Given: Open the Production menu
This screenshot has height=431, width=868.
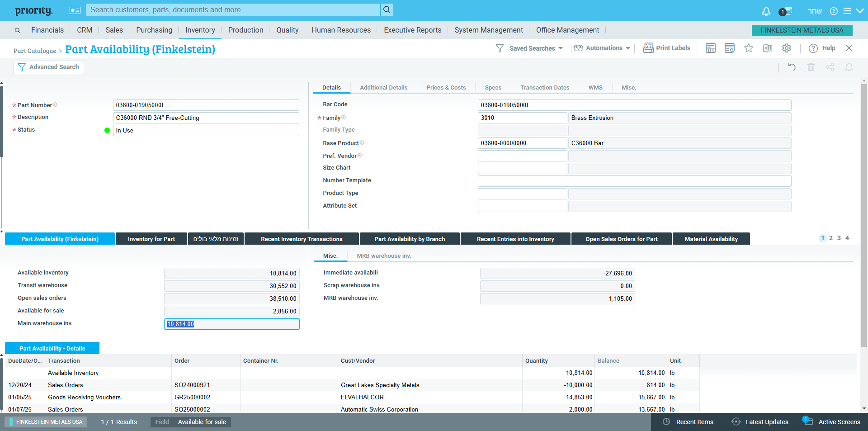Looking at the screenshot, I should (245, 30).
